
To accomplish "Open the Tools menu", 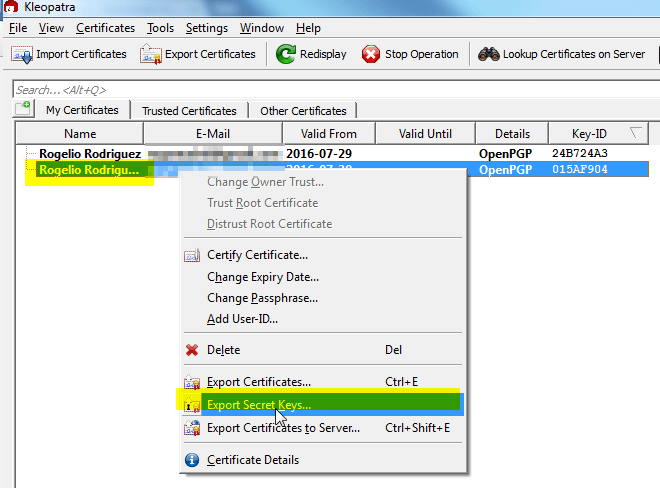I will tap(160, 28).
